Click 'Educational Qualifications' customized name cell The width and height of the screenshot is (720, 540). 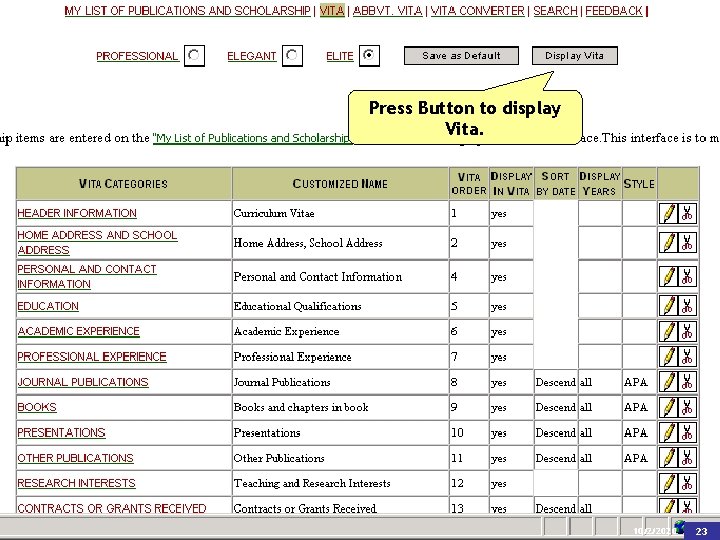click(340, 306)
